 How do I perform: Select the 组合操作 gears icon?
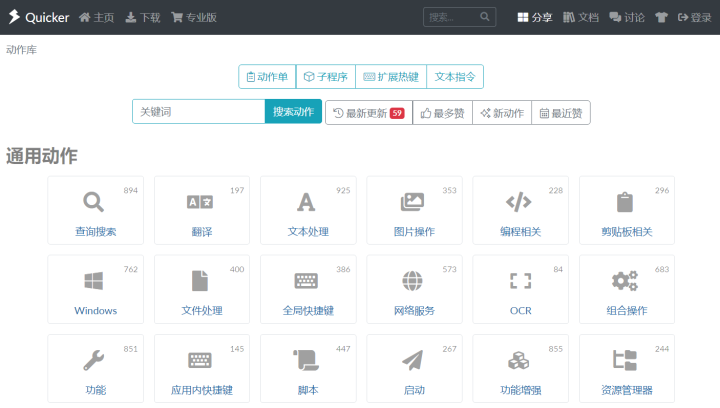coord(625,281)
